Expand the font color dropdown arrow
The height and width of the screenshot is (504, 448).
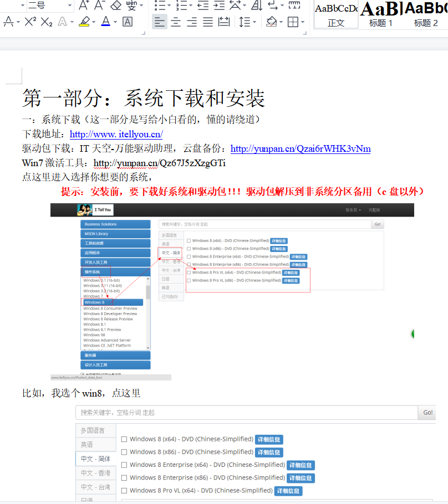tap(115, 22)
